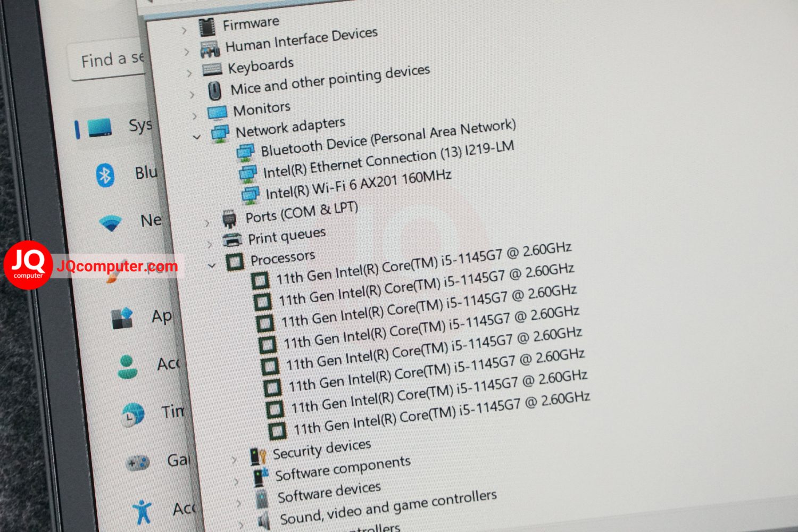Expand the Ports (COM & LPT) node
The height and width of the screenshot is (532, 798).
207,223
